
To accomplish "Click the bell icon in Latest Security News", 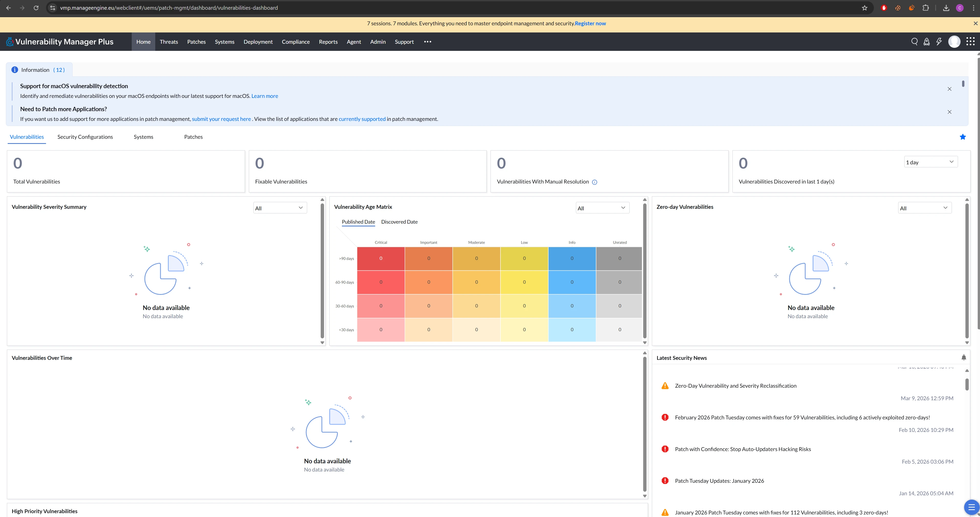I will coord(964,357).
